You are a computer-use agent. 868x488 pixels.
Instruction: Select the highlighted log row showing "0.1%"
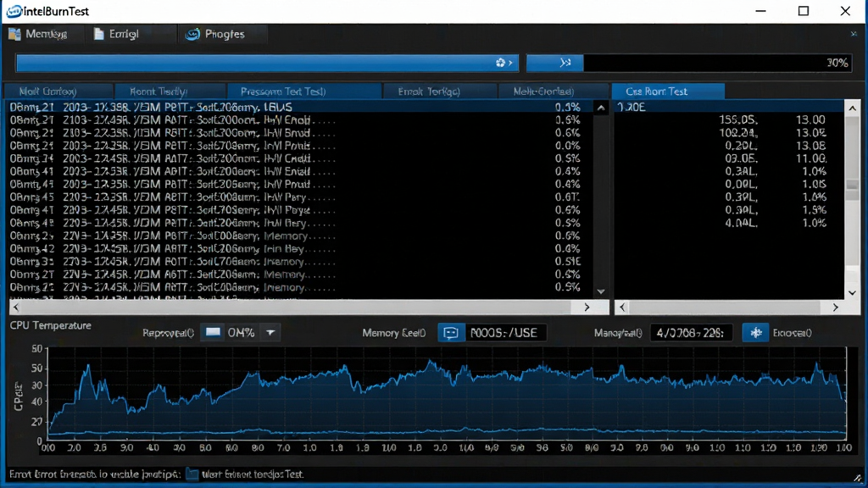pos(299,108)
